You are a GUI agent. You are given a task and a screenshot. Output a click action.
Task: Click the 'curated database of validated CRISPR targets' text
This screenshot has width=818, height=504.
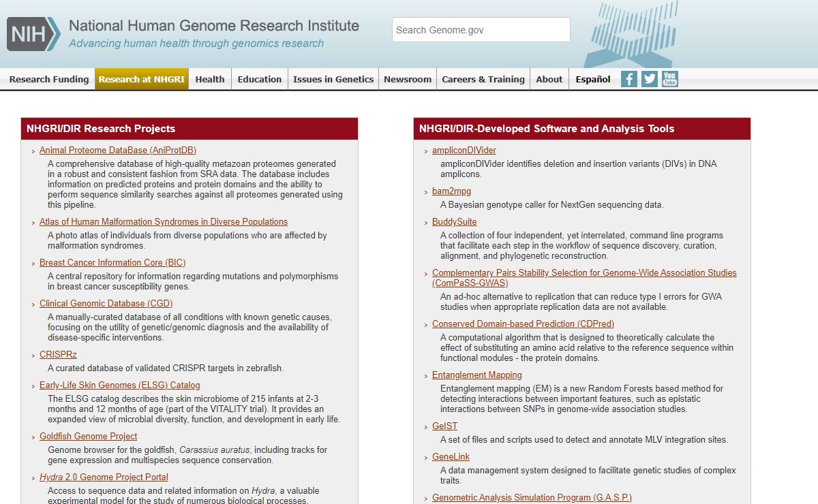[166, 368]
